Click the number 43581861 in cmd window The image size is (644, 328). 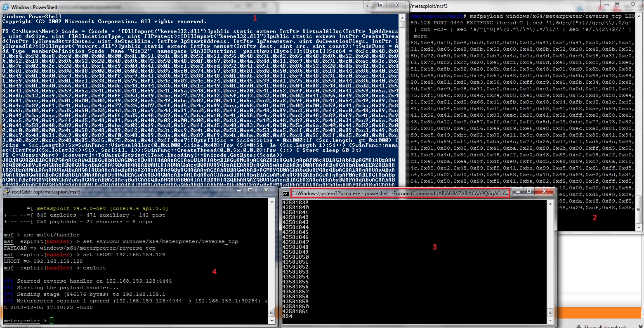point(295,311)
